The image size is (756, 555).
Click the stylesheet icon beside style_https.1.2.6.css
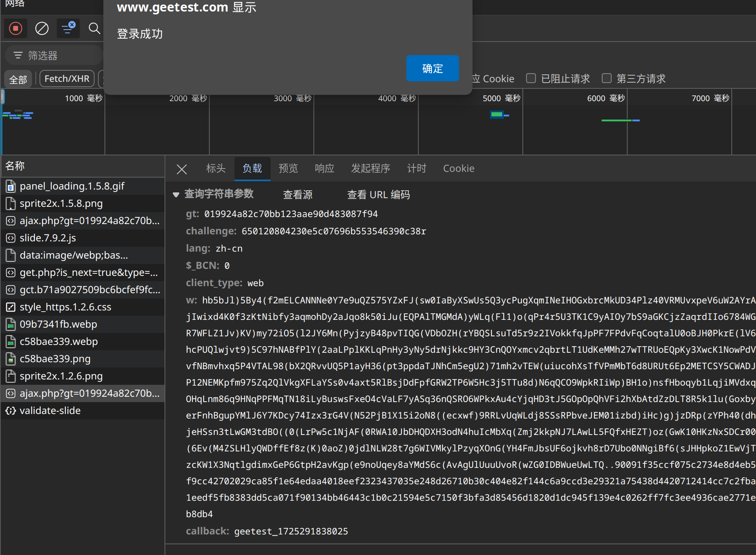[11, 307]
